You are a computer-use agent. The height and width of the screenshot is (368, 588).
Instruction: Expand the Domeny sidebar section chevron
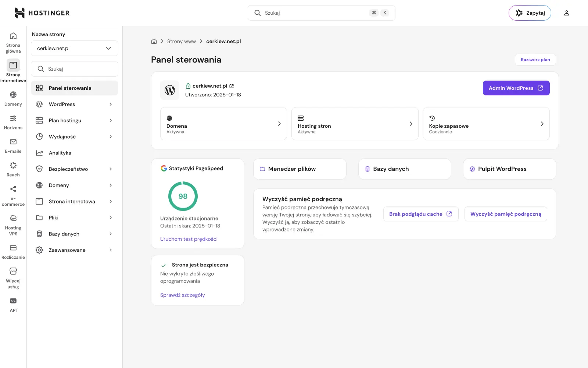pos(111,185)
